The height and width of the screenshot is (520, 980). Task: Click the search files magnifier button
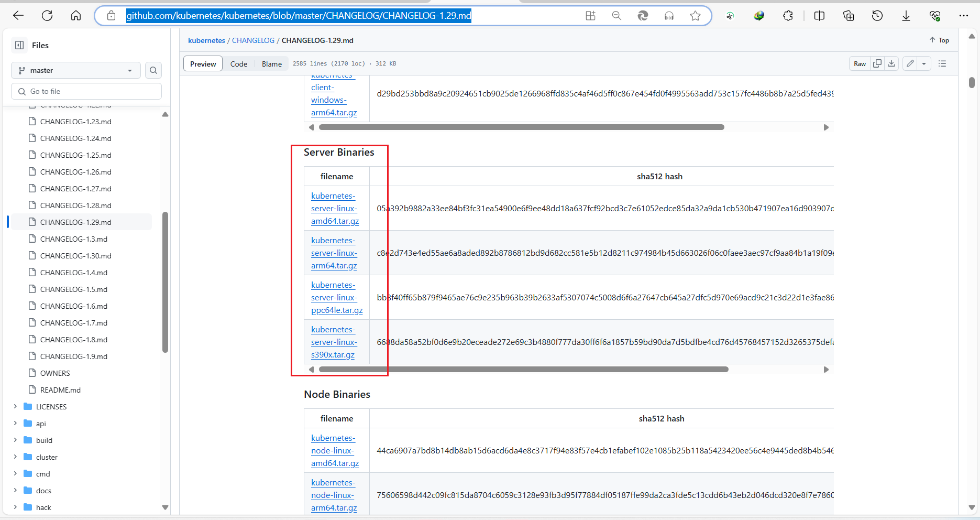pyautogui.click(x=153, y=70)
